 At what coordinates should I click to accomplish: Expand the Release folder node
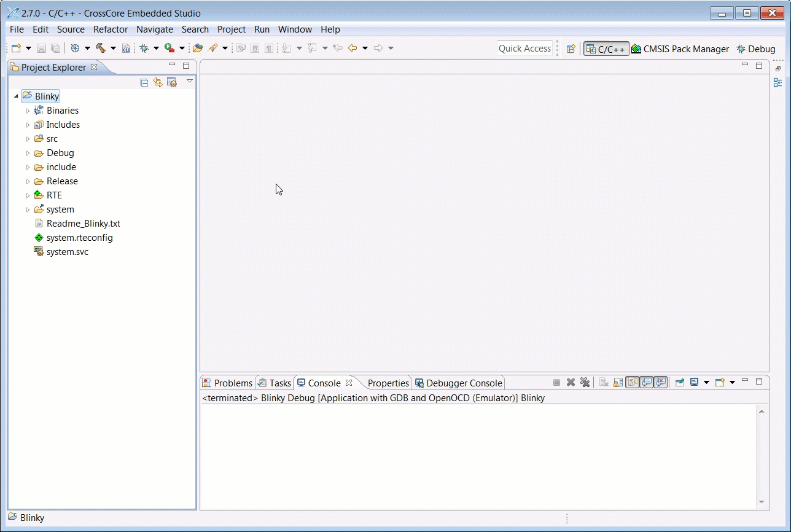tap(28, 182)
